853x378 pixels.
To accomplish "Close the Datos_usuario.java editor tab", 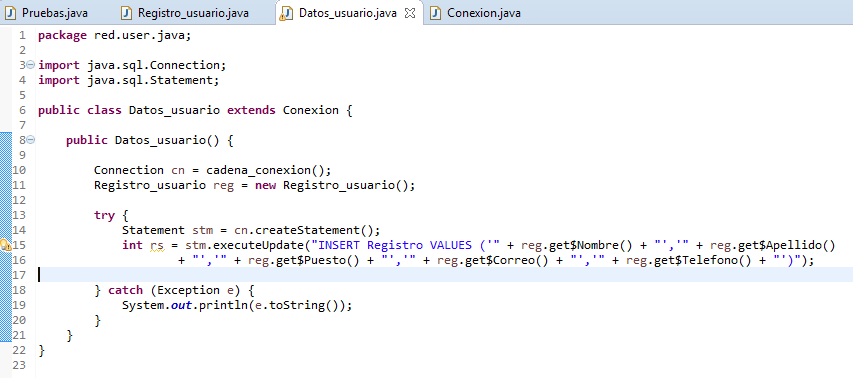I will 410,14.
